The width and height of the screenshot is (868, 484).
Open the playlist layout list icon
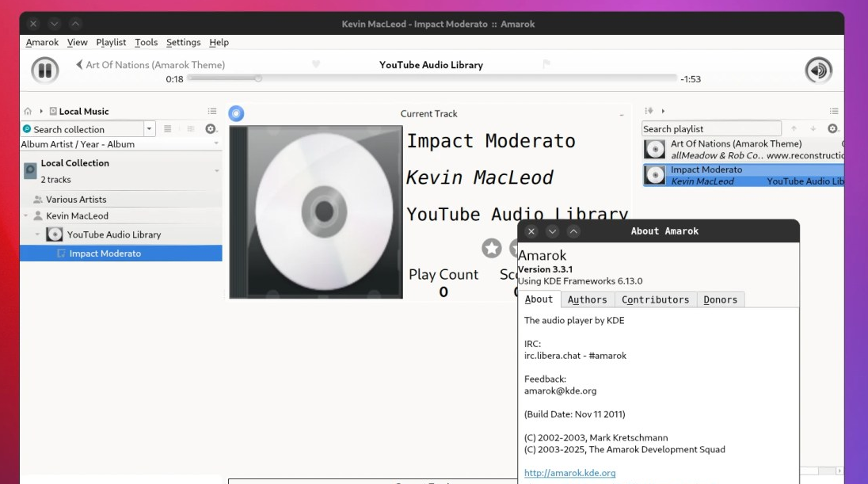click(834, 111)
